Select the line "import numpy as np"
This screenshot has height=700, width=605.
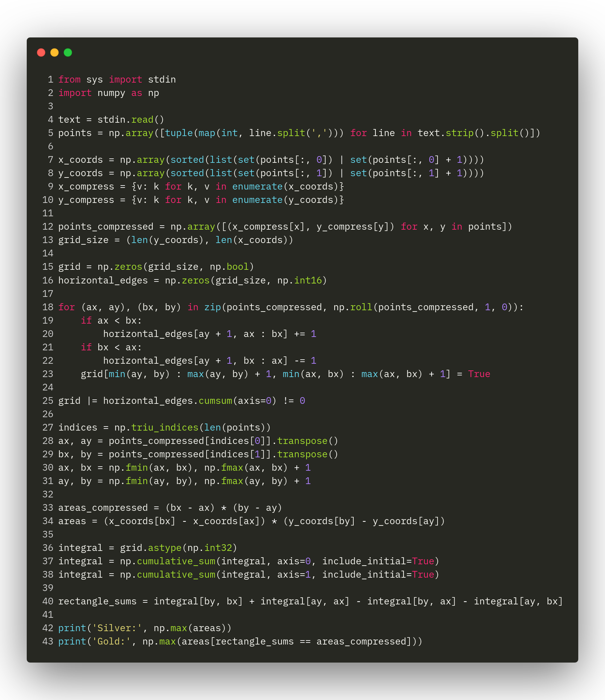click(108, 93)
